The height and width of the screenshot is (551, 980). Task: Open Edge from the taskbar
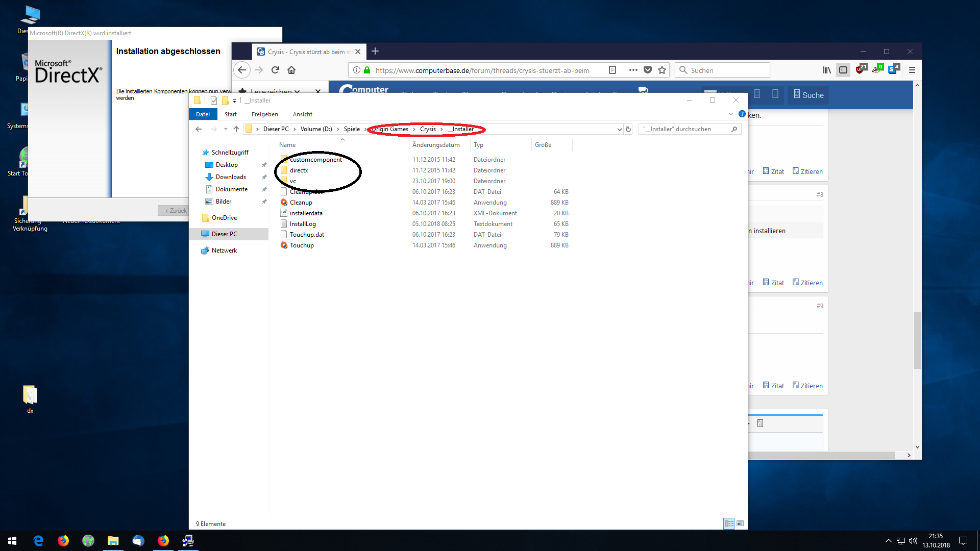tap(38, 541)
